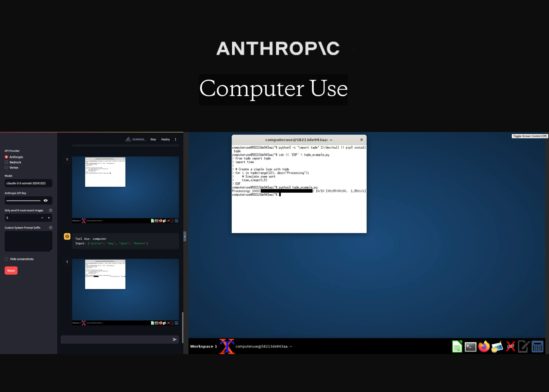The height and width of the screenshot is (392, 549).
Task: Click the orange robot avatar icon
Action: (67, 236)
